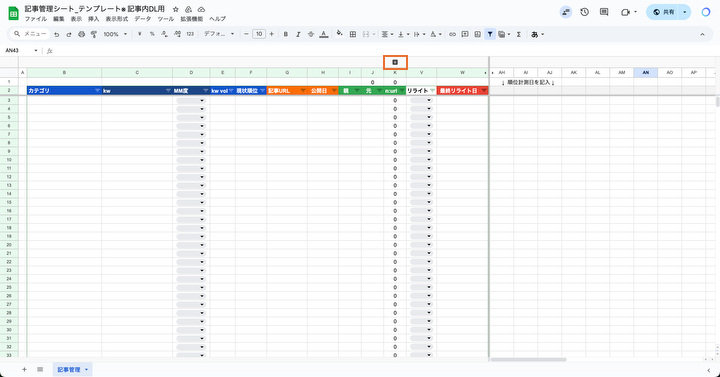Increase the font size
This screenshot has height=377, width=720.
[271, 34]
